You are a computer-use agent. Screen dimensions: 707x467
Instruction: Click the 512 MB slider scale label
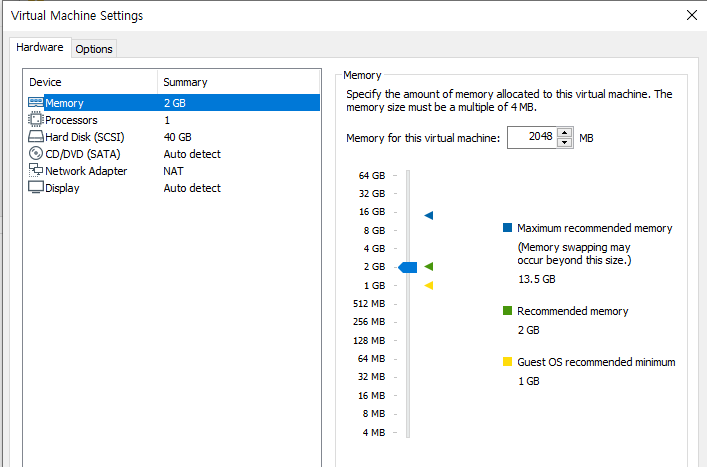coord(369,303)
